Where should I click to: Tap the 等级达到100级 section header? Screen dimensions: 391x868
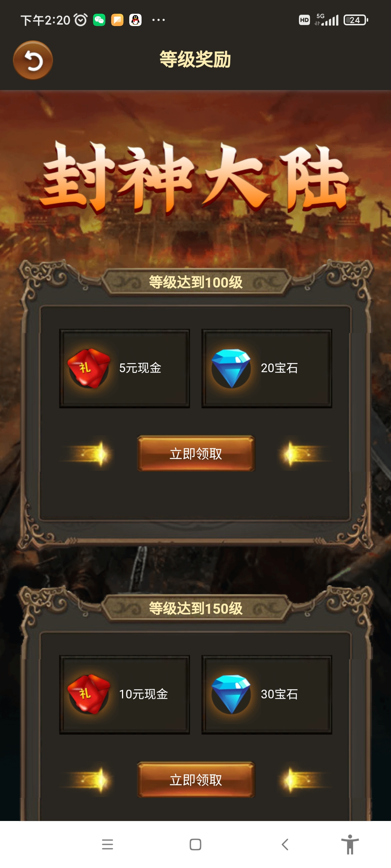(x=196, y=282)
